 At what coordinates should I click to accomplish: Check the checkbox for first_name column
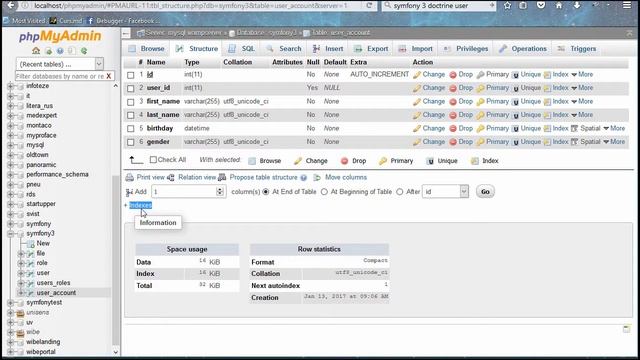click(x=131, y=102)
